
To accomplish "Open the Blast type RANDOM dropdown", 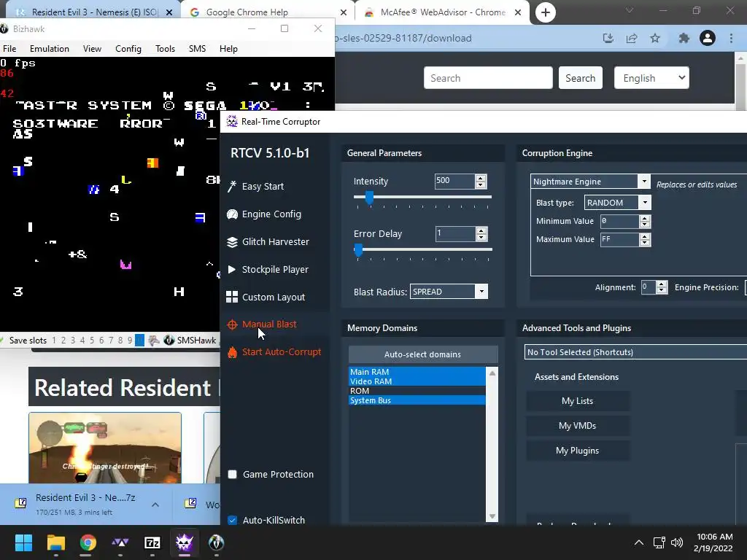I will click(645, 203).
